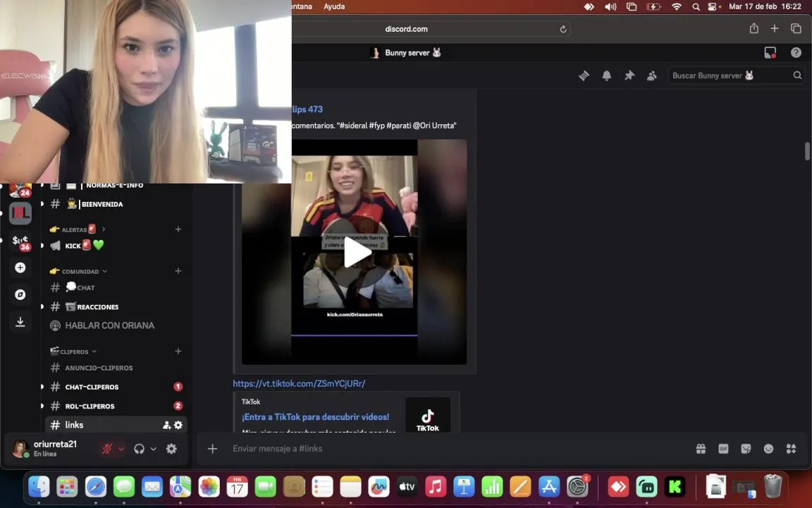Toggle headphones deafen
This screenshot has width=812, height=508.
coord(139,449)
